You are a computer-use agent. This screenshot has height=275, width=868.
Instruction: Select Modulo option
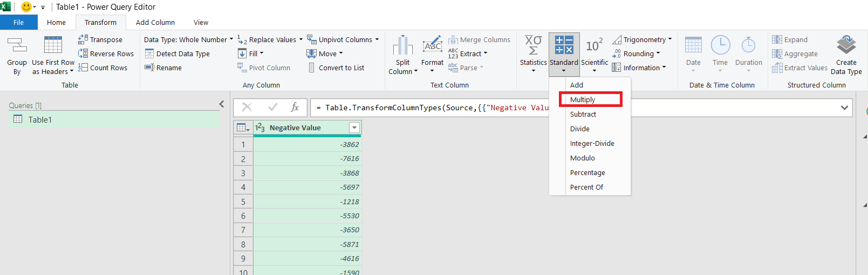click(x=590, y=158)
